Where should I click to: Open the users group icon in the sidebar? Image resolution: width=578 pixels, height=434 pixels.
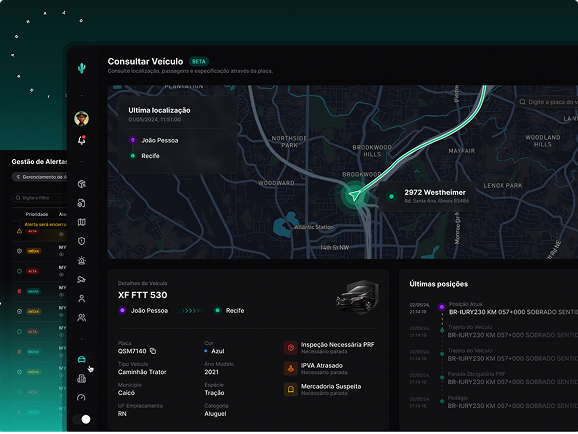point(82,317)
